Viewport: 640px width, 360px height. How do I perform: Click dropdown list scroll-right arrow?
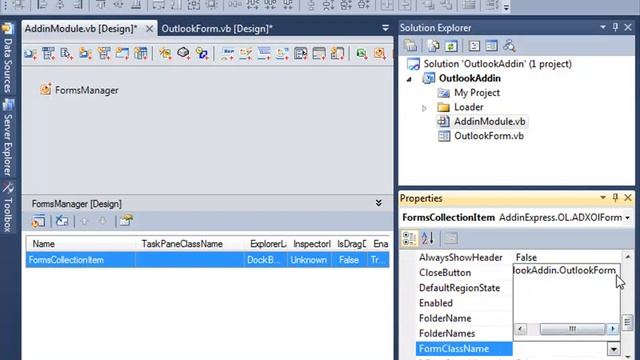(612, 329)
